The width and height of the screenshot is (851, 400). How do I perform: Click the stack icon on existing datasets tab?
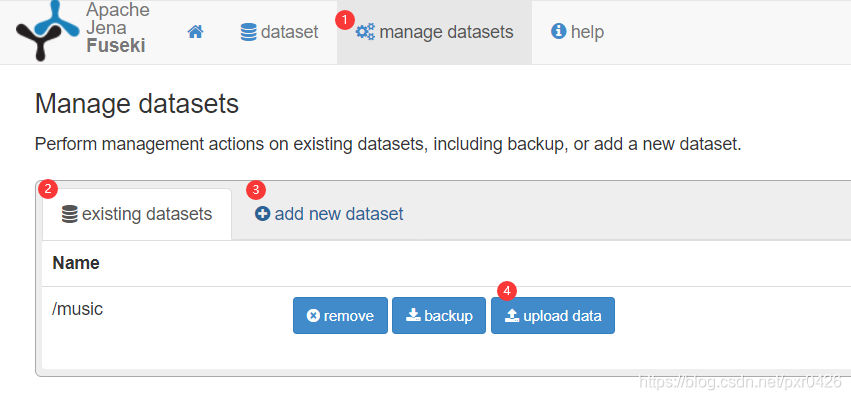69,214
